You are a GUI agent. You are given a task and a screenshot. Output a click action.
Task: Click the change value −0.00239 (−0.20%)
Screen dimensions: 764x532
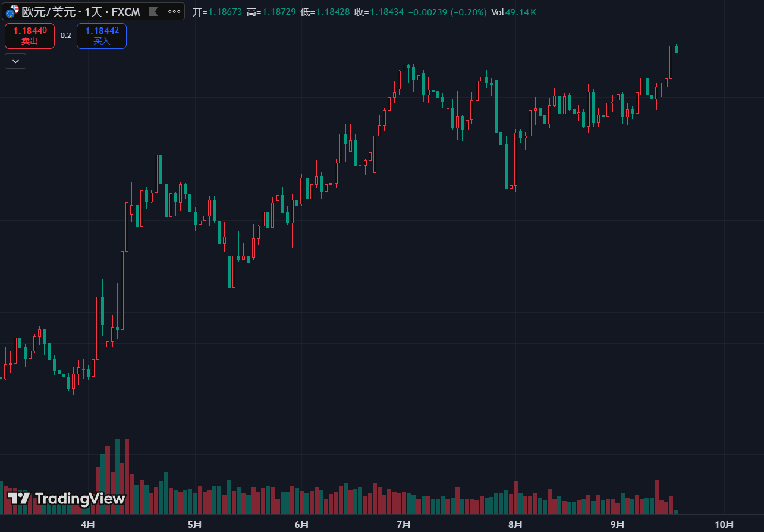tap(447, 12)
